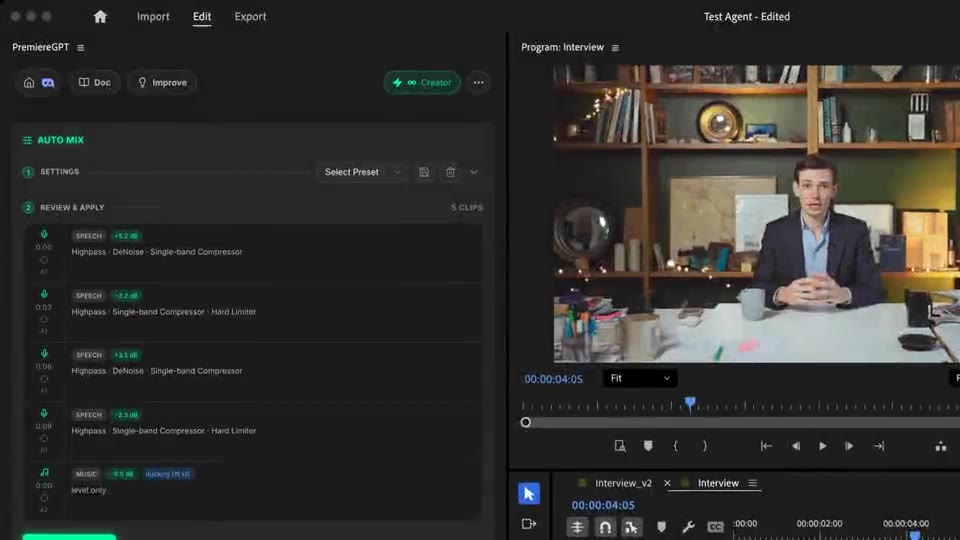960x540 pixels.
Task: Open the PremiereGPT panel menu
Action: tap(80, 48)
